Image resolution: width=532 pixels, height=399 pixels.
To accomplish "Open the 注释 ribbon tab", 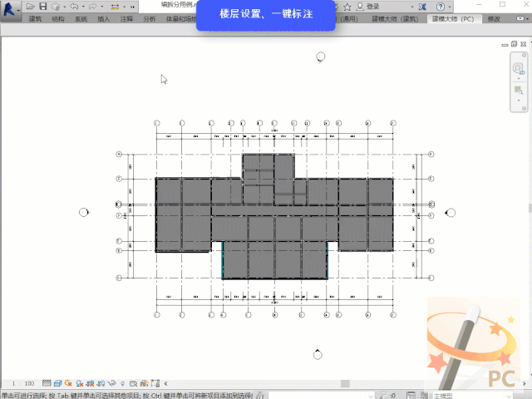I will pyautogui.click(x=126, y=18).
